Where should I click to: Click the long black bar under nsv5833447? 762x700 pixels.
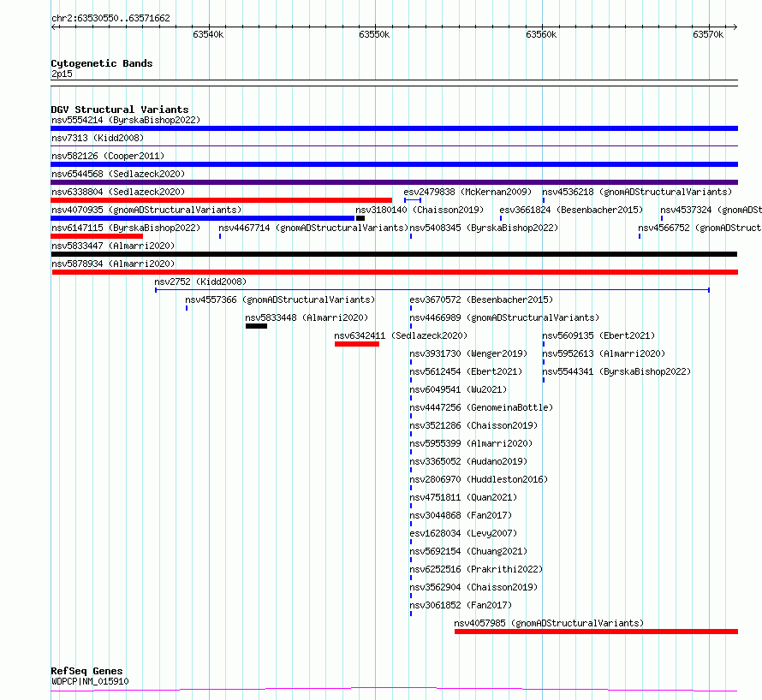coord(394,254)
